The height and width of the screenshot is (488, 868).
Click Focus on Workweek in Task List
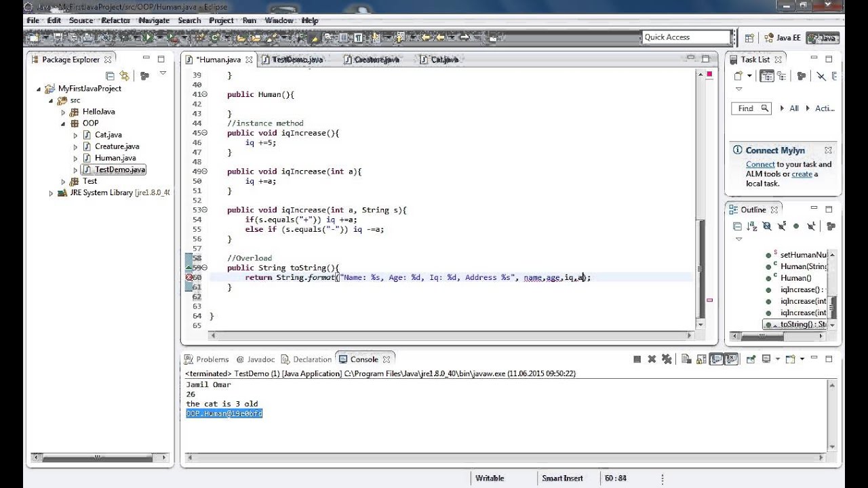802,76
